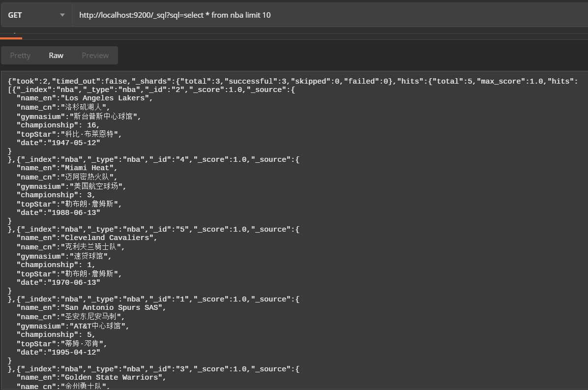The width and height of the screenshot is (588, 390).
Task: Click the "Golden State Warriors" name_en value
Action: 112,377
